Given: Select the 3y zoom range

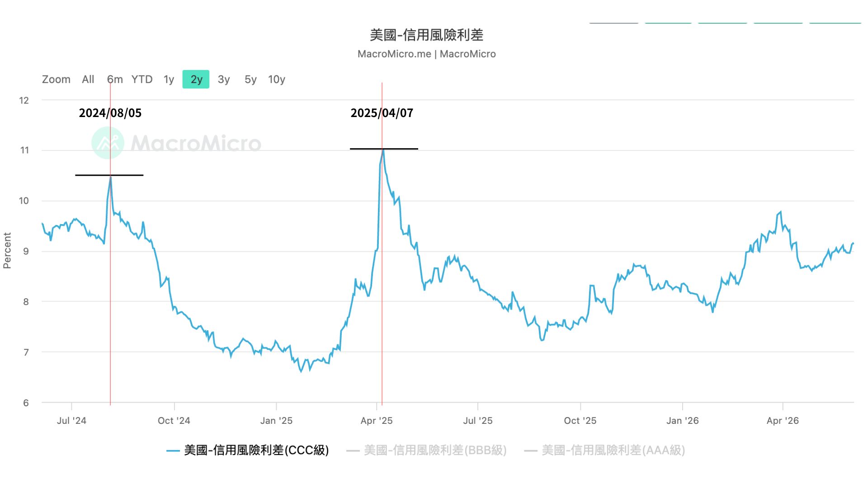Looking at the screenshot, I should 224,80.
